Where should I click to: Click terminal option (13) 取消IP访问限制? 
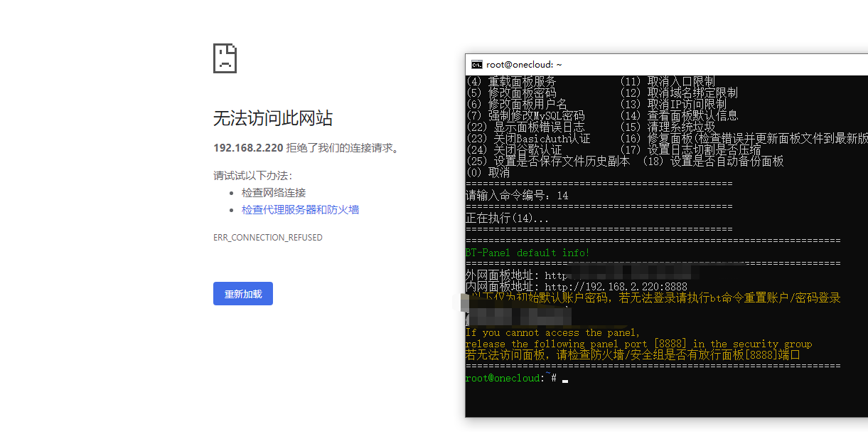[x=673, y=105]
